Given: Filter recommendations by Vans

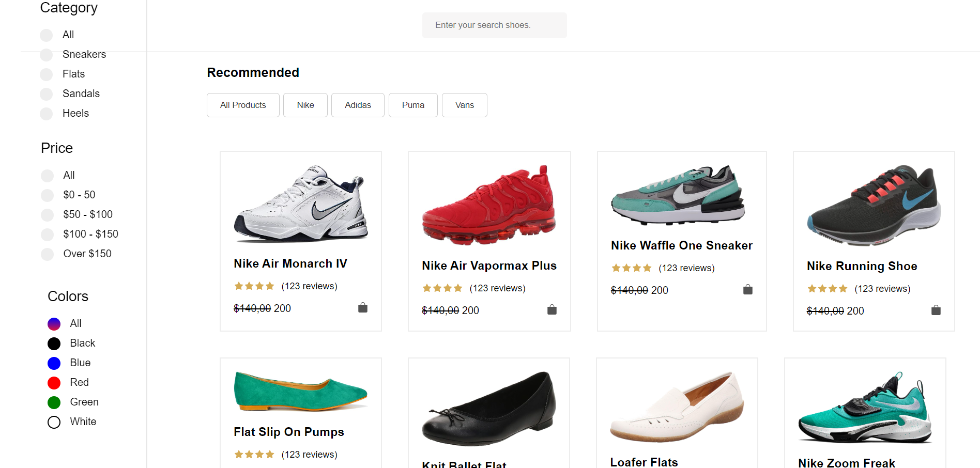Looking at the screenshot, I should (465, 105).
